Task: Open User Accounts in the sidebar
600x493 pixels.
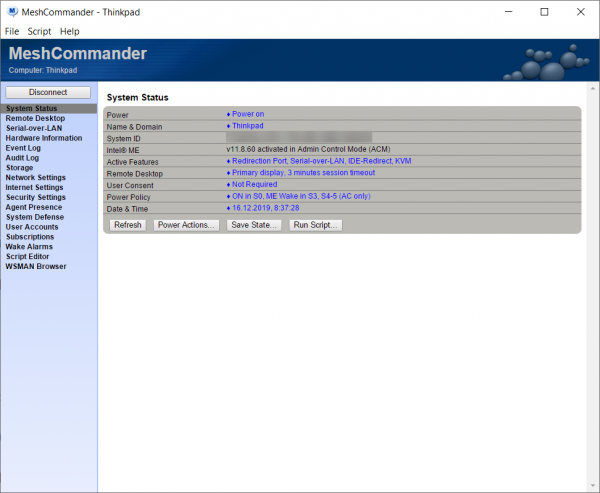Action: coord(32,227)
